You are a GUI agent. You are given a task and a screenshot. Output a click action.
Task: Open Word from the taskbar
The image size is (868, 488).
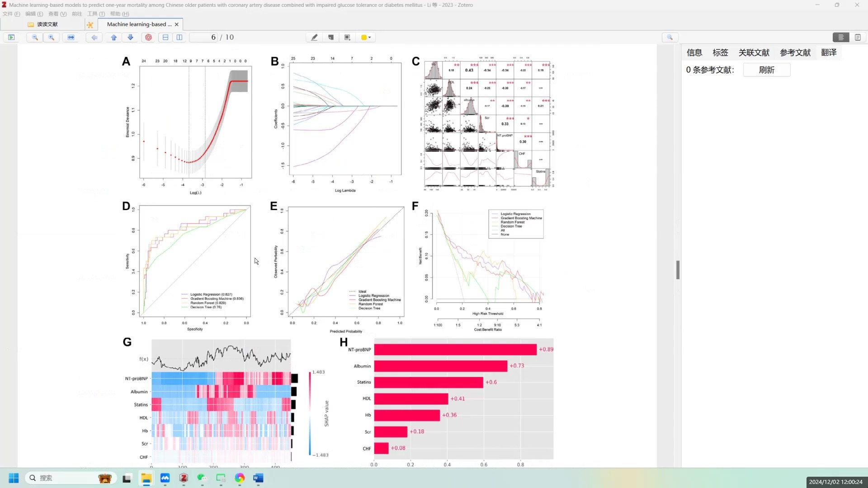(x=258, y=478)
